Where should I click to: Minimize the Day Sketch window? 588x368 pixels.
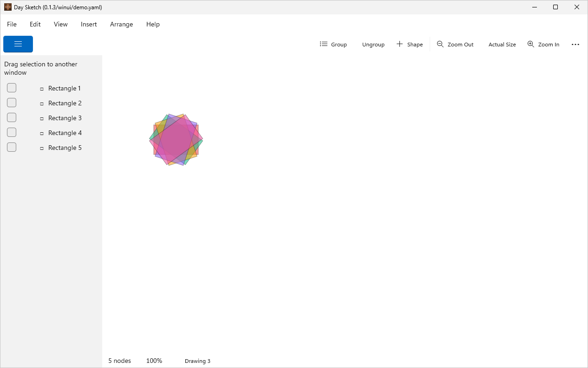pos(535,7)
